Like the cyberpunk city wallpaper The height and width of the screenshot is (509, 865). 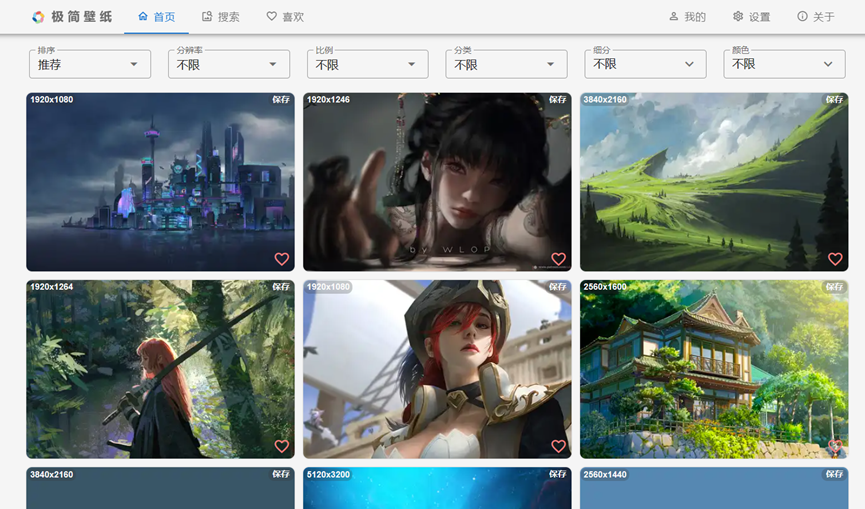pyautogui.click(x=282, y=259)
